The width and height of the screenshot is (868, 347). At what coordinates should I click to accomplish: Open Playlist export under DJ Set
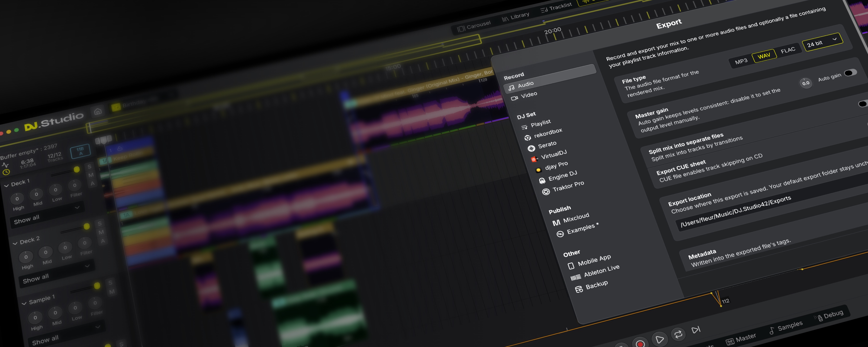[x=536, y=125]
